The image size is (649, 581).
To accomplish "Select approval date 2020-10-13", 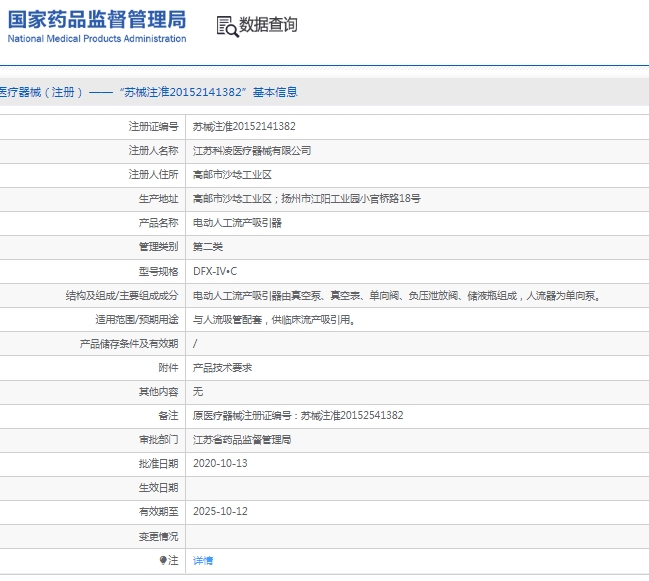I will click(x=220, y=463).
